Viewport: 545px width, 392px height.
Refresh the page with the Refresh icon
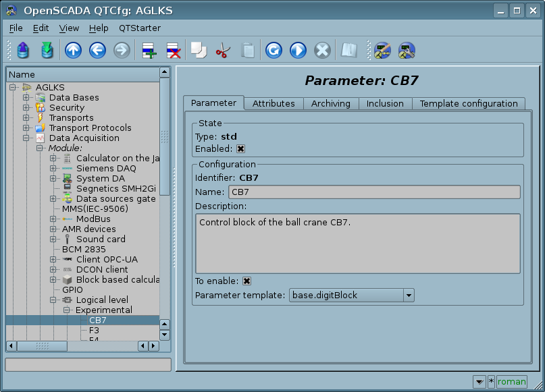[274, 51]
